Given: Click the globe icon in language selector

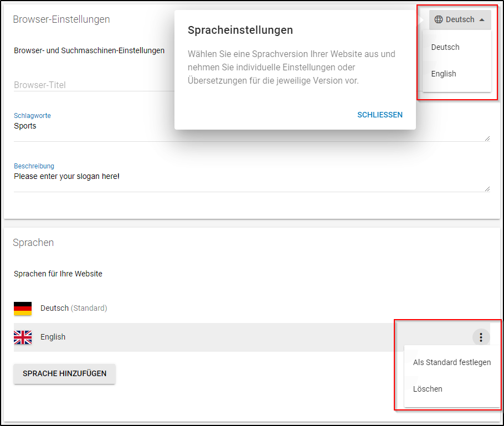Looking at the screenshot, I should 439,19.
